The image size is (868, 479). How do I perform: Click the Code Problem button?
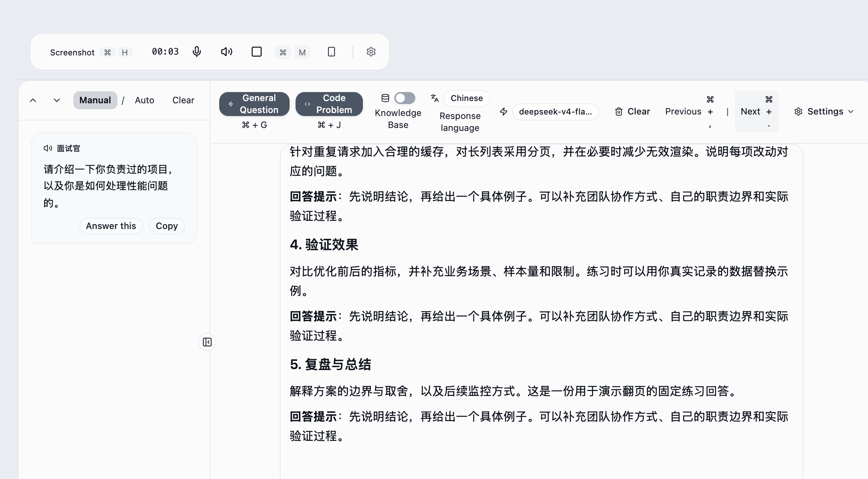329,104
